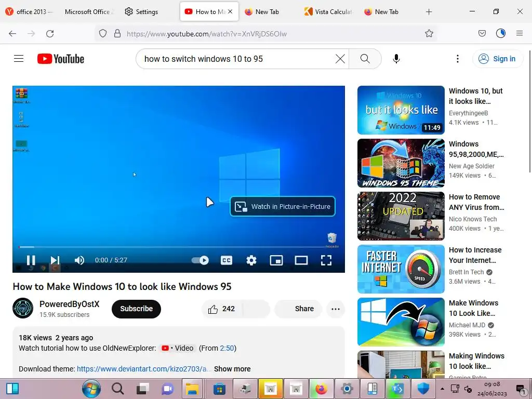The height and width of the screenshot is (399, 532).
Task: Open the Windows Start orb
Action: click(91, 389)
